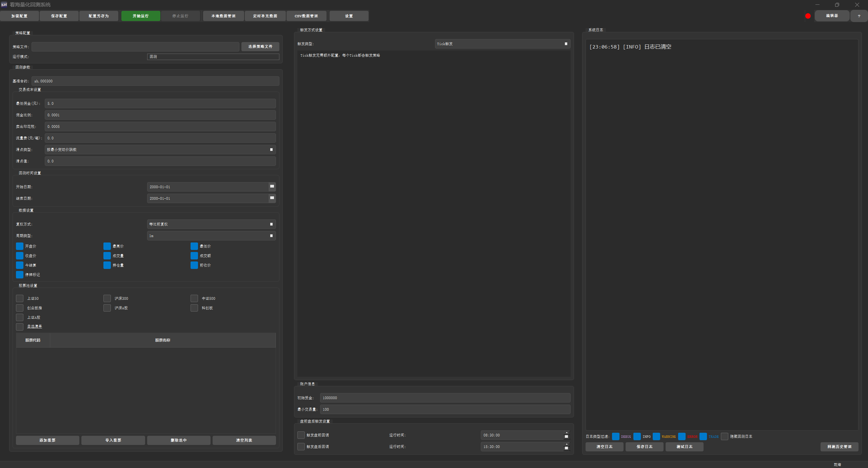This screenshot has width=868, height=468.
Task: Decrease the 触发盘后回调 run time with down arrow
Action: pos(566,449)
